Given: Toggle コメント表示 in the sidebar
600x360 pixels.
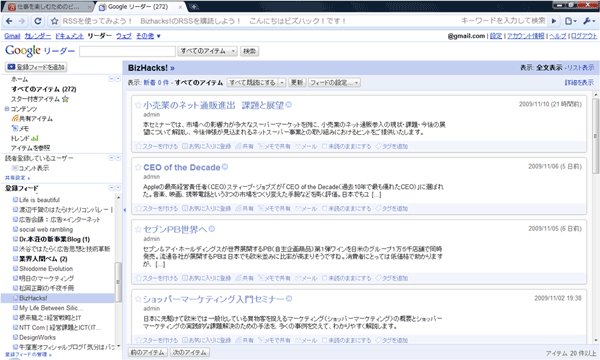Looking at the screenshot, I should (x=30, y=168).
